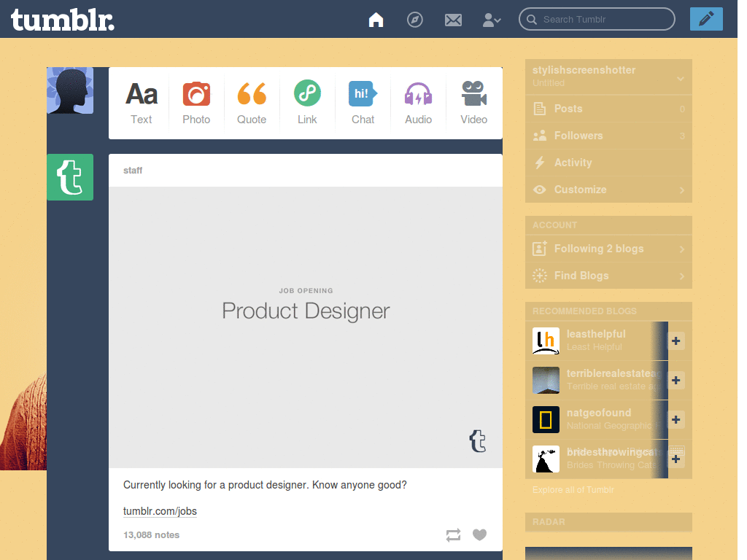The width and height of the screenshot is (747, 560).
Task: Open the account menu person icon
Action: point(491,20)
